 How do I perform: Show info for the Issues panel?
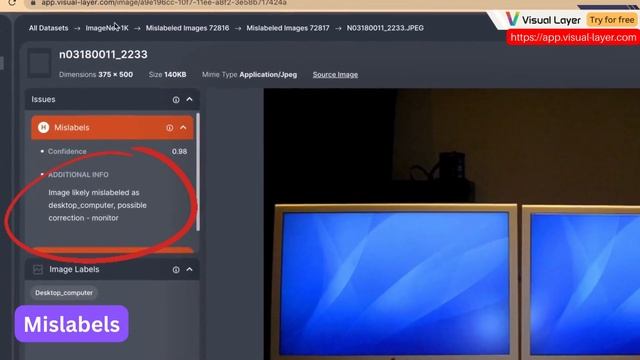click(176, 100)
